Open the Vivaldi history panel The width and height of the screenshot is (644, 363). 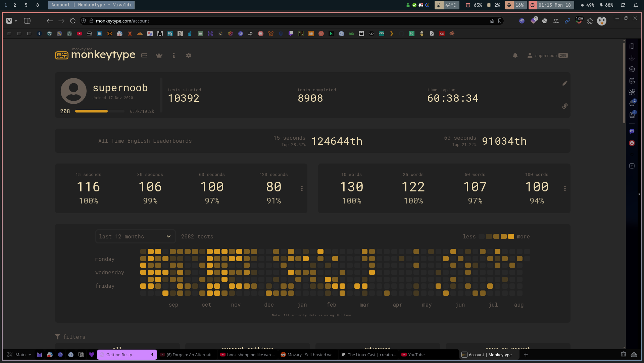pyautogui.click(x=632, y=69)
